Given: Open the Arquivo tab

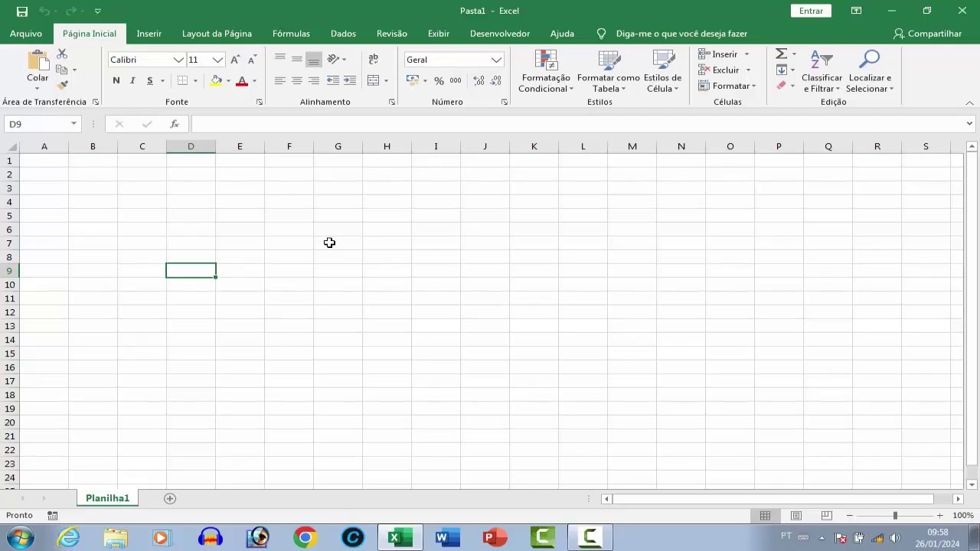Looking at the screenshot, I should click(x=26, y=34).
